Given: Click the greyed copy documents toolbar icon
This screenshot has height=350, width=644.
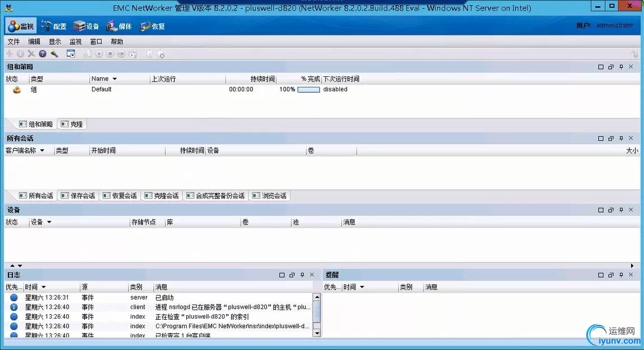Looking at the screenshot, I should 88,54.
